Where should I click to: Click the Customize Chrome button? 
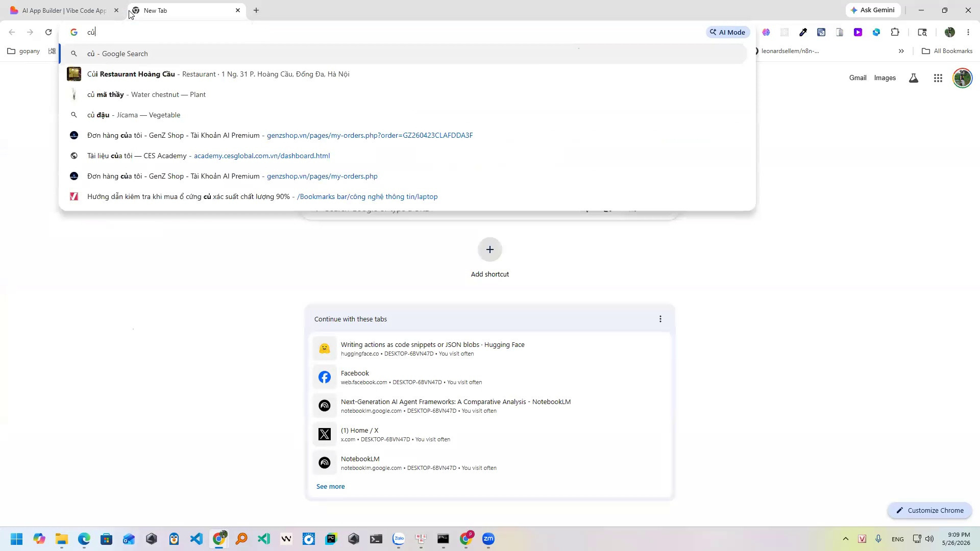(x=929, y=511)
